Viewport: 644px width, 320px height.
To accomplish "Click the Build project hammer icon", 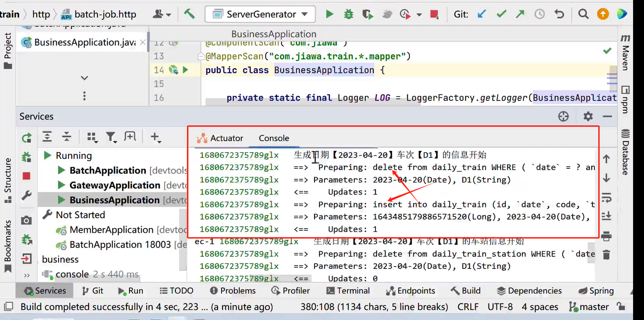I will coord(189,14).
